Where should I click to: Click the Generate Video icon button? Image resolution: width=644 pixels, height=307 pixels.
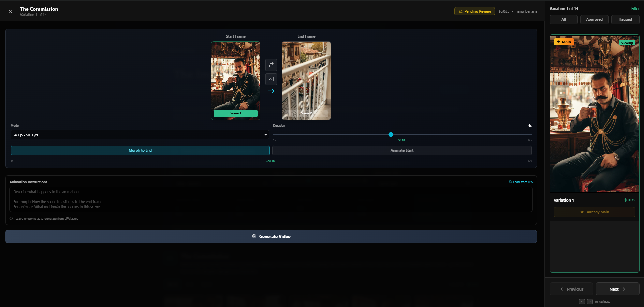(254, 236)
